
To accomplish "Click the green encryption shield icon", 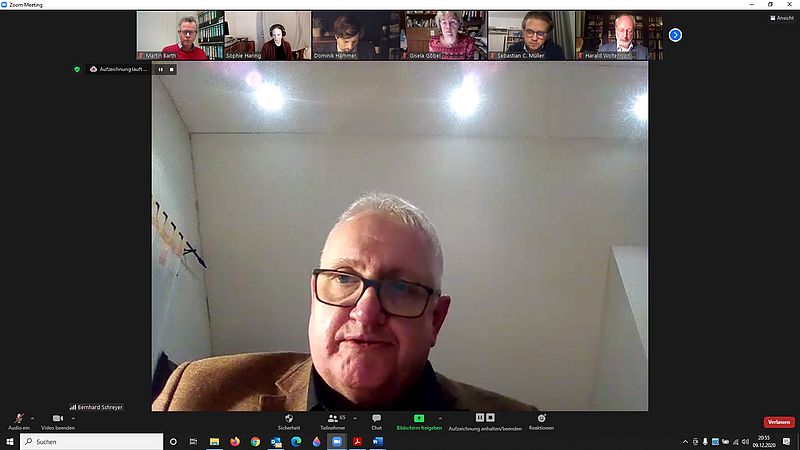I will point(77,69).
